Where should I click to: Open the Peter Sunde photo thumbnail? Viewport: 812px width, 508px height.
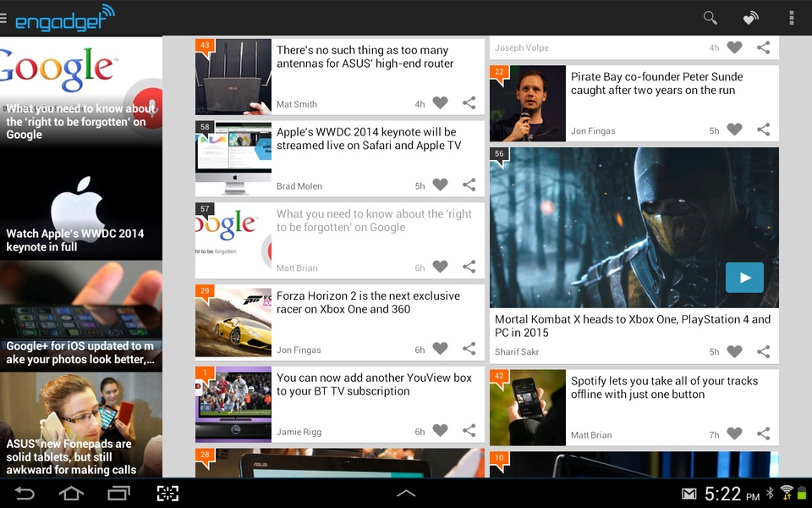pos(528,103)
